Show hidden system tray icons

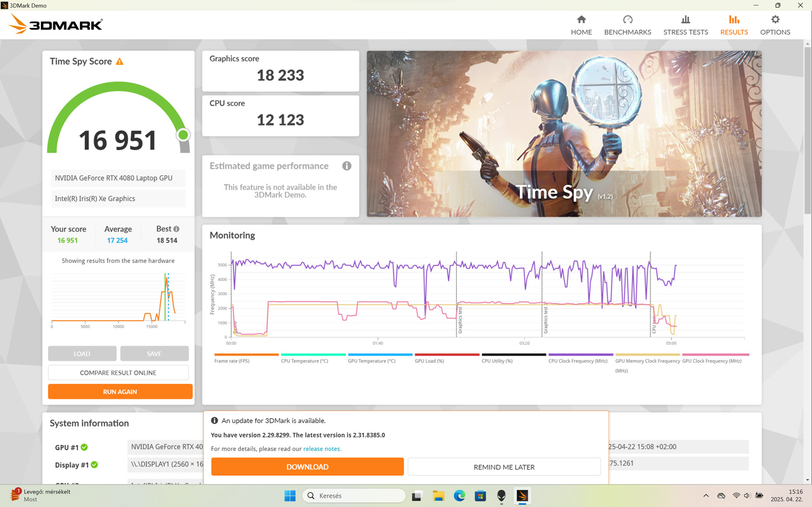(706, 496)
